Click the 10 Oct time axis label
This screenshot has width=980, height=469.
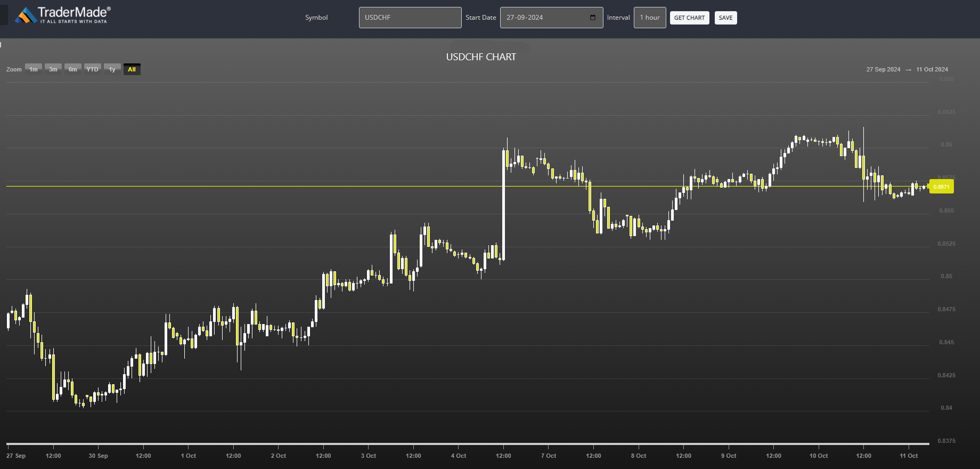819,456
